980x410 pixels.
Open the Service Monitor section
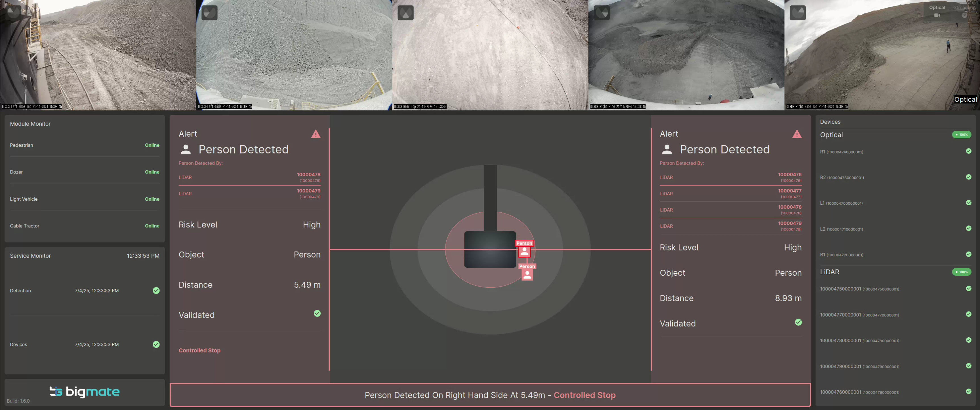30,256
